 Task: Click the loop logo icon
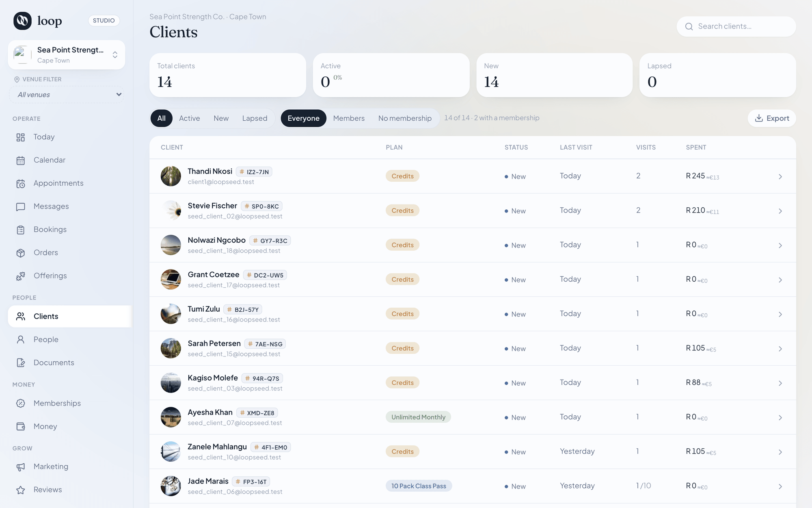coord(22,20)
